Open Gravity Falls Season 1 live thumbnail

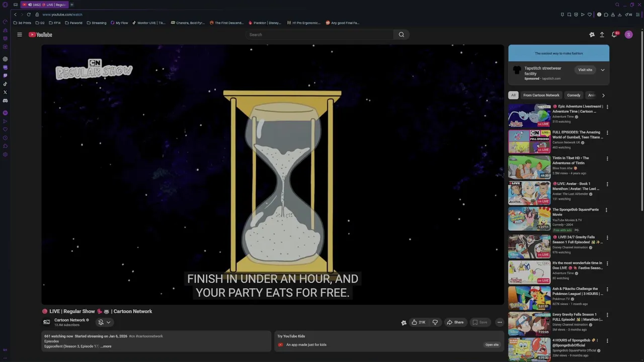click(529, 246)
